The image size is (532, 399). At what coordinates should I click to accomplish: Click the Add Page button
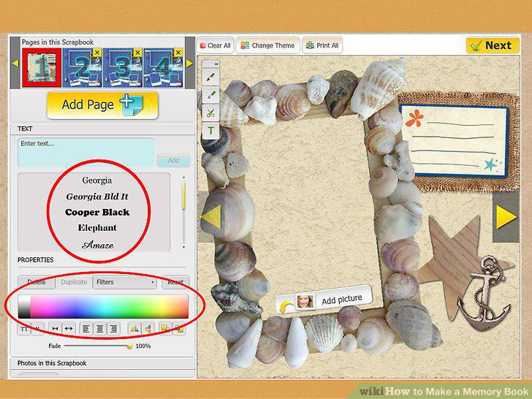[x=102, y=105]
